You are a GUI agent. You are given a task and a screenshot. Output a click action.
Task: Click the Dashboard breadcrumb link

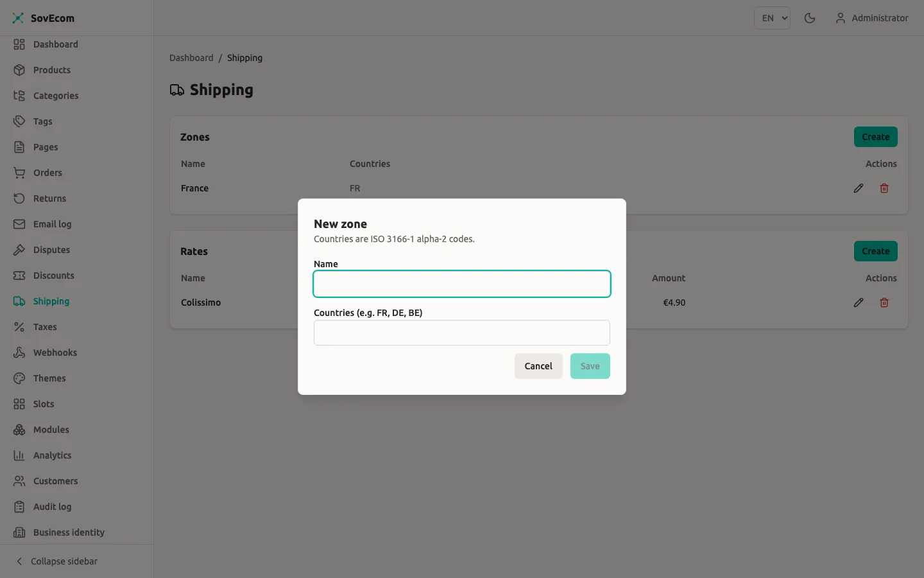pos(191,58)
